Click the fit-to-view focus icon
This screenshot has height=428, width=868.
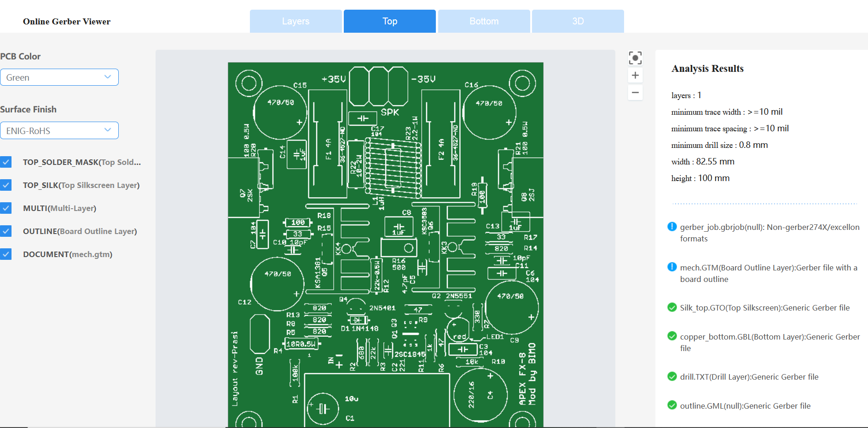[x=635, y=58]
